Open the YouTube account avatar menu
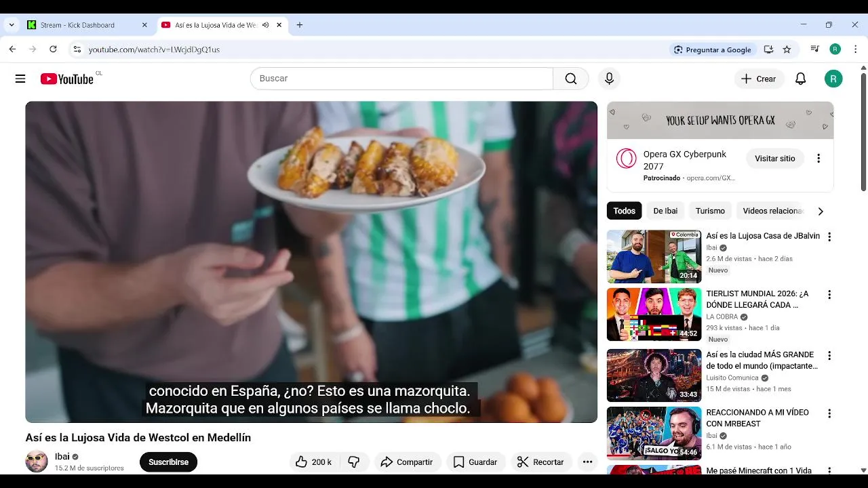Image resolution: width=868 pixels, height=488 pixels. 833,79
